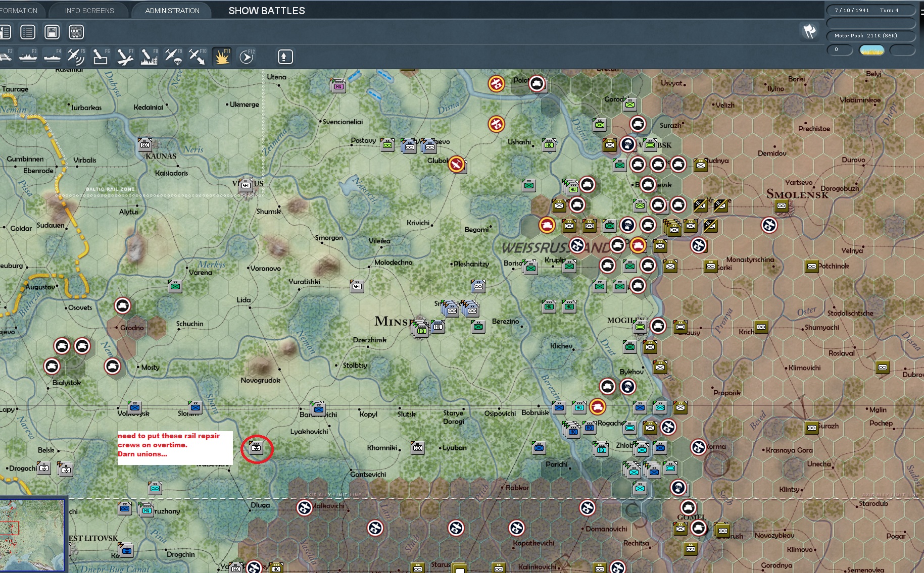Click the air recon marker at Malkovichi

click(x=304, y=507)
